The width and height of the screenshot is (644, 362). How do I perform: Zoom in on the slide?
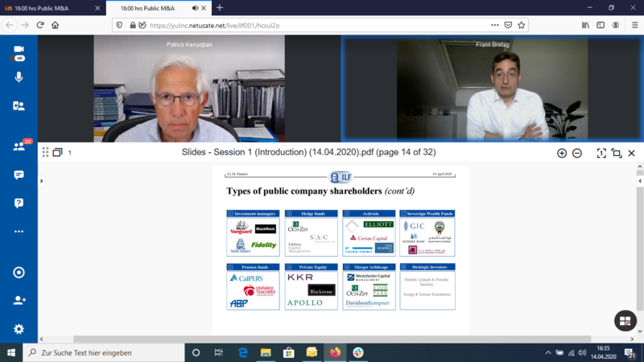(561, 153)
